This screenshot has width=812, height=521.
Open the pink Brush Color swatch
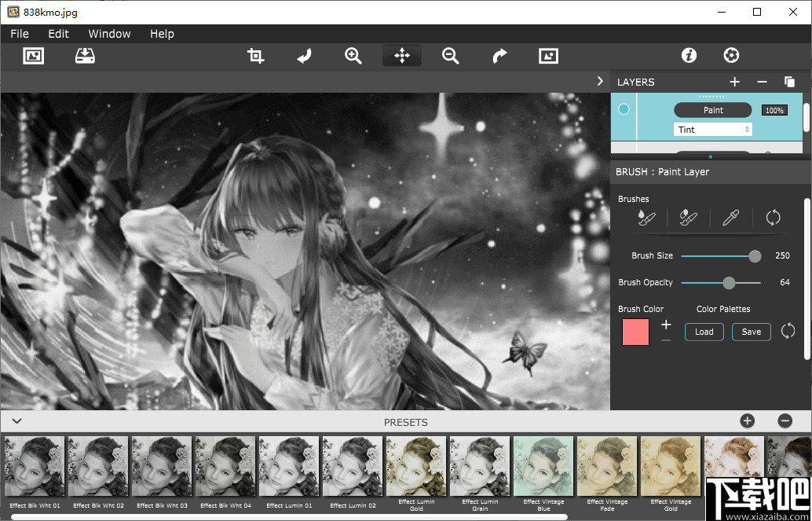click(x=635, y=332)
